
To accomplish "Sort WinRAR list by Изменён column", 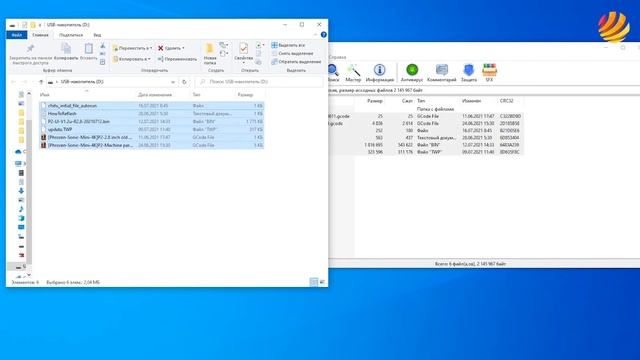I will (471, 101).
